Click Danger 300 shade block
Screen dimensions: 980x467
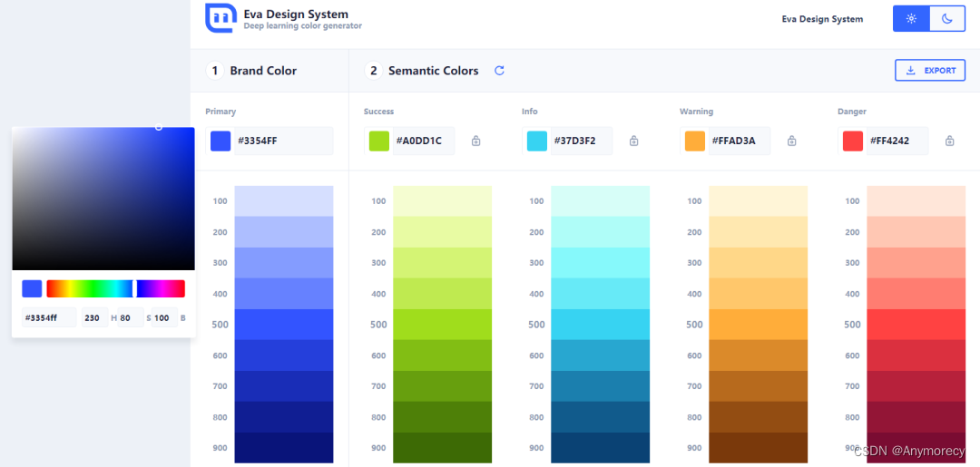point(916,263)
